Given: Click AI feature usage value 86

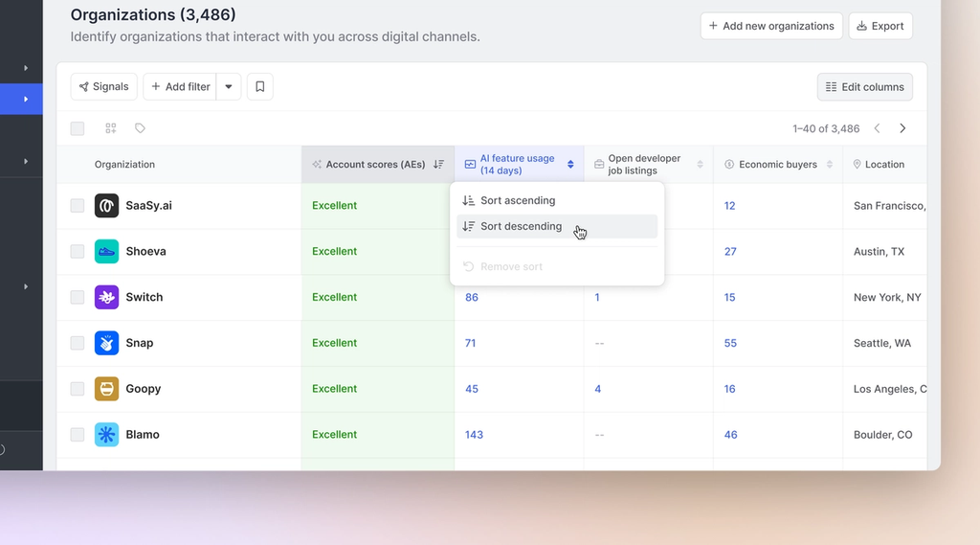Looking at the screenshot, I should (x=472, y=297).
